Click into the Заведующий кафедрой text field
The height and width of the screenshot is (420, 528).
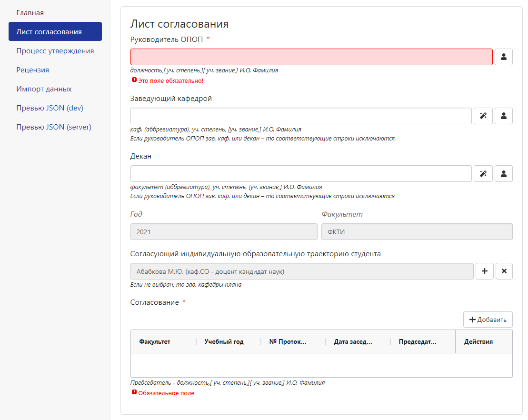[301, 116]
